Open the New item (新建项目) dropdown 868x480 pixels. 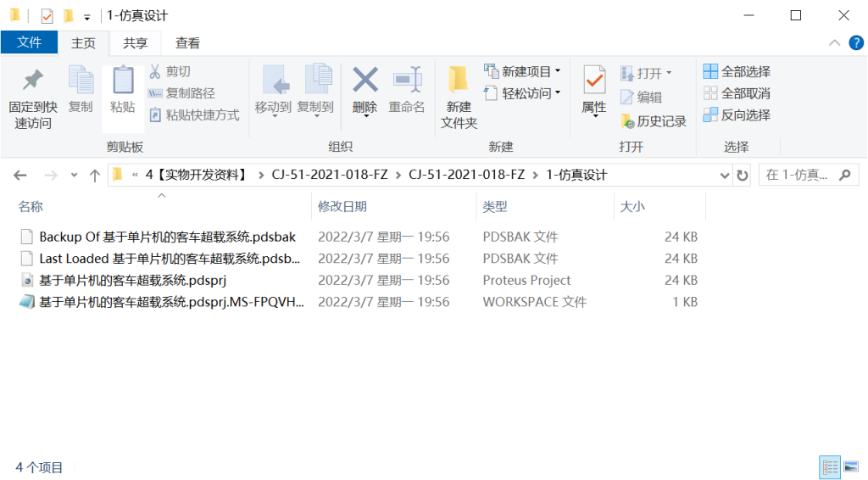click(522, 71)
